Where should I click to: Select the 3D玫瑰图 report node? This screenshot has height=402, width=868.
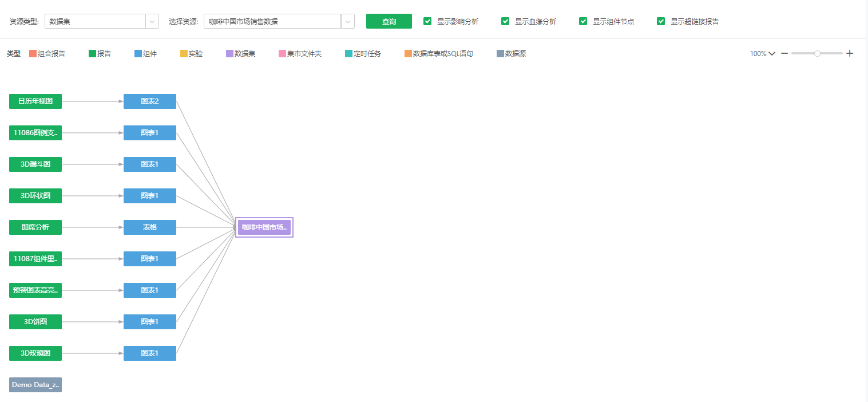tap(35, 353)
